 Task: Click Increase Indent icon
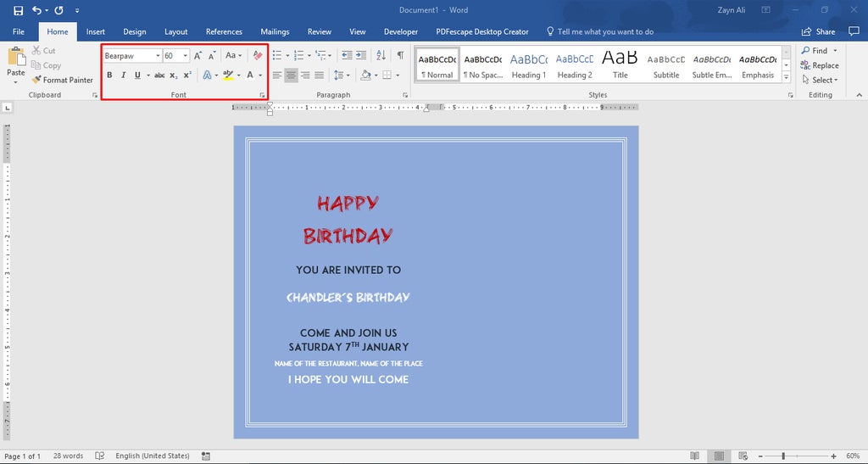(361, 55)
